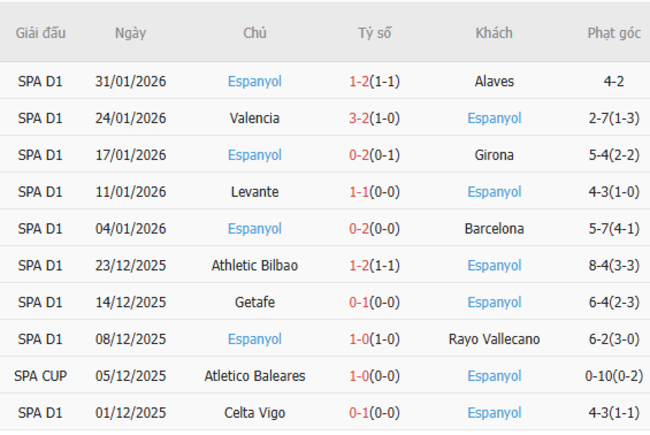Select the Atletico Baleares team link
Image resolution: width=650 pixels, height=435 pixels.
254,377
